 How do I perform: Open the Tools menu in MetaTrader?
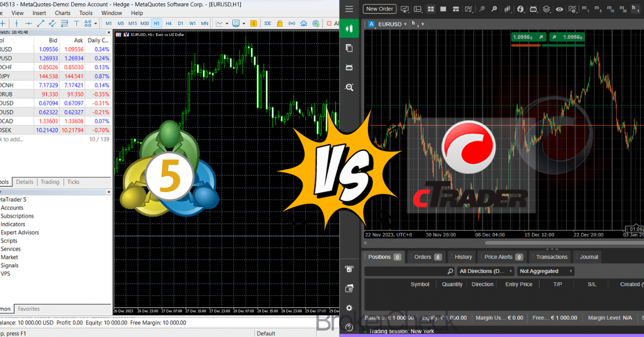[86, 13]
